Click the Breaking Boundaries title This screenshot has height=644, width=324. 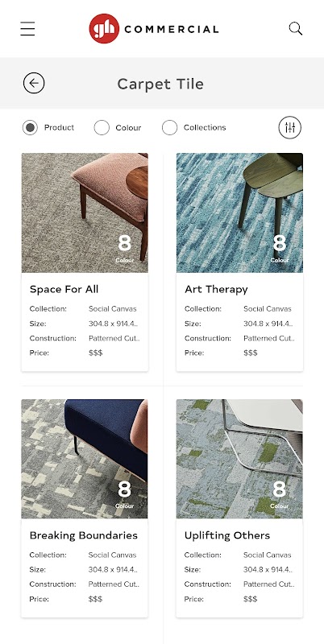click(x=84, y=535)
